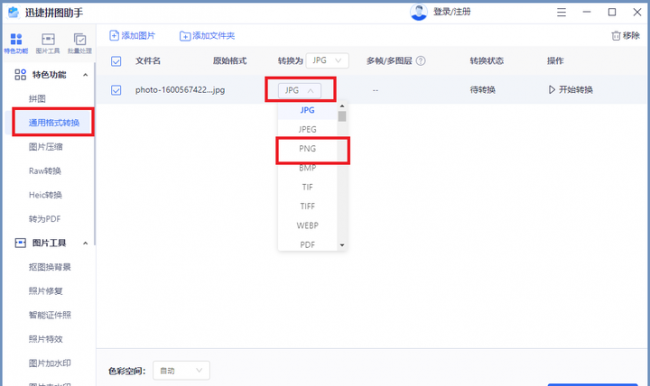Screen dimensions: 650x386
Task: Open the header 转换为 JPG dropdown
Action: coord(327,61)
